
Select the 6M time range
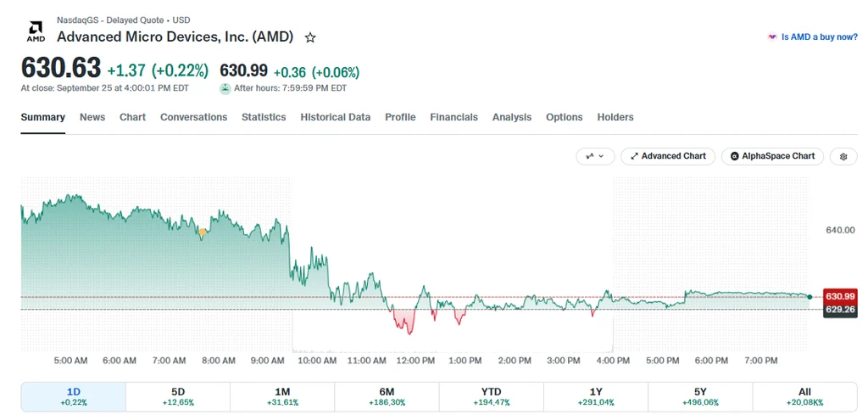click(x=387, y=397)
